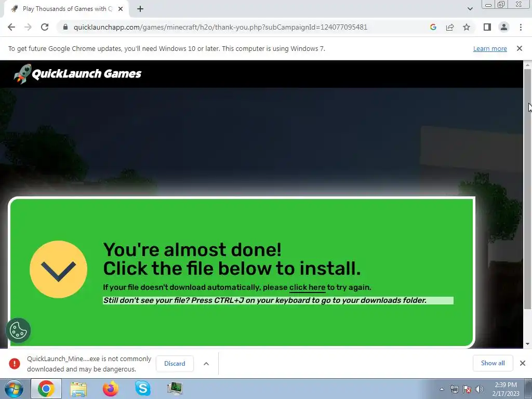
Task: Click the Chrome taskbar icon
Action: (46, 389)
